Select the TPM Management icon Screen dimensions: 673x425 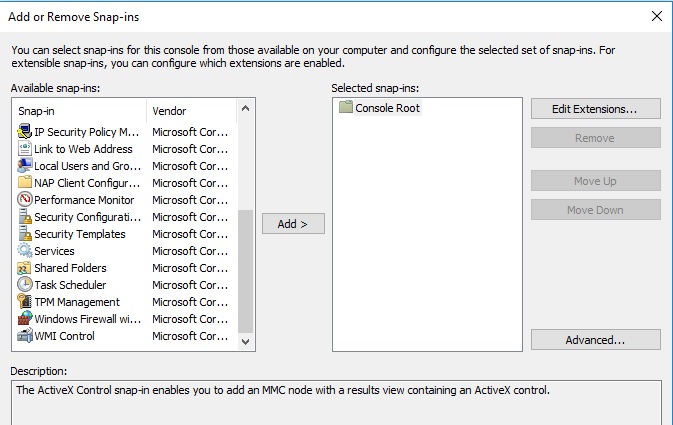pos(25,302)
